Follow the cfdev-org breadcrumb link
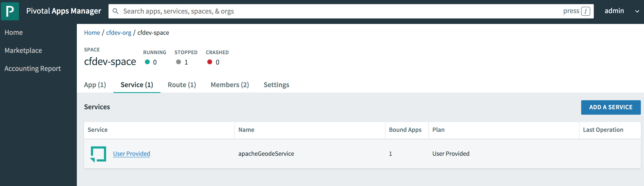Image resolution: width=644 pixels, height=186 pixels. click(x=118, y=33)
